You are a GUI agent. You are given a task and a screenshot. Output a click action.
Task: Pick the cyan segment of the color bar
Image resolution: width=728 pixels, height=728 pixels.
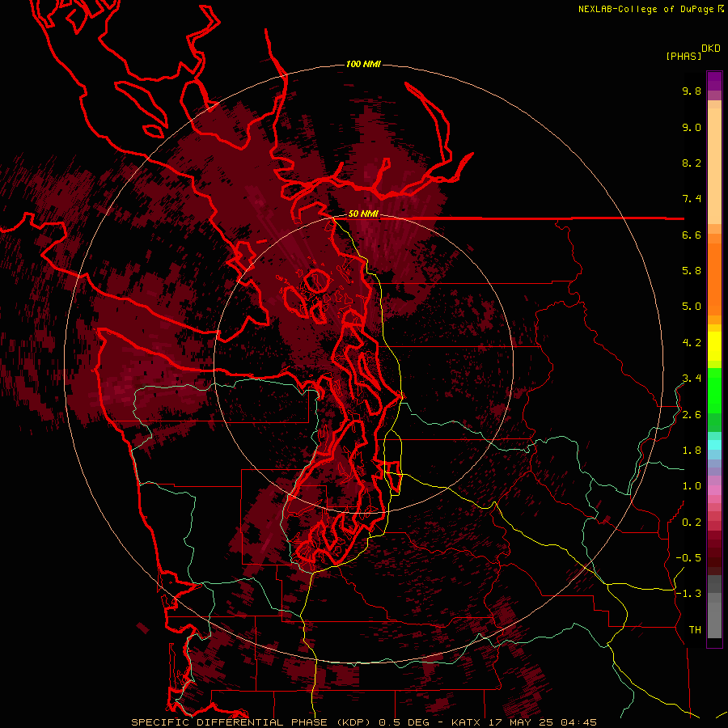click(x=714, y=444)
